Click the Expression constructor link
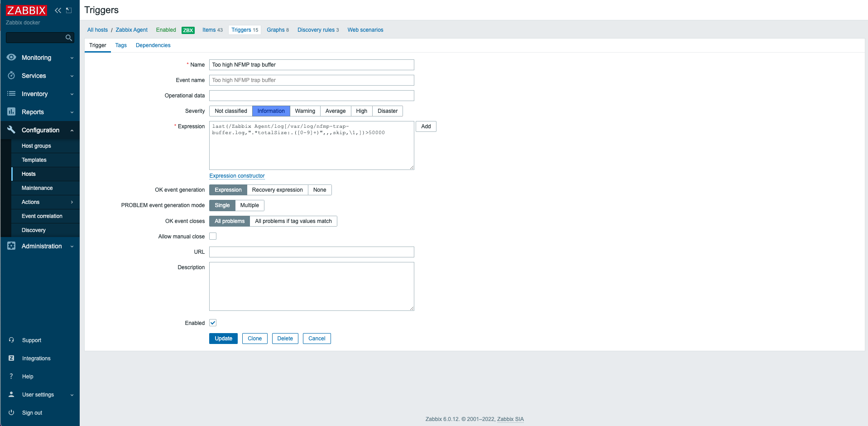Image resolution: width=868 pixels, height=426 pixels. coord(237,176)
